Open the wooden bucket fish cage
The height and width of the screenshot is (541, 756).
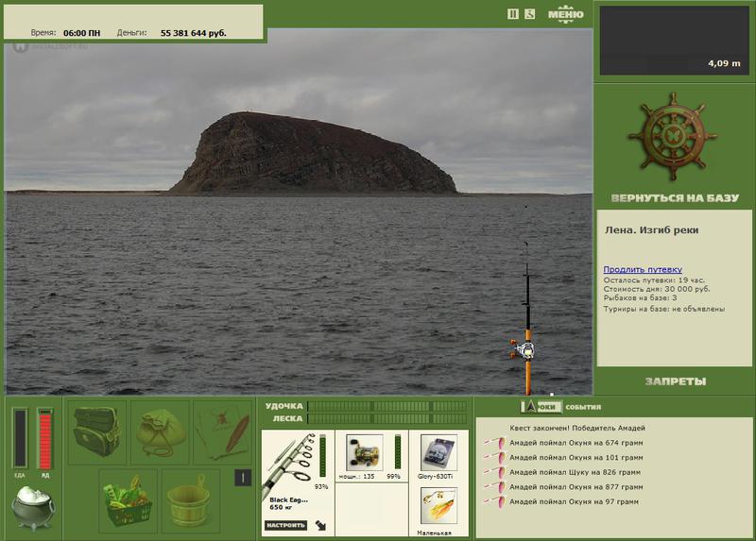pos(191,500)
